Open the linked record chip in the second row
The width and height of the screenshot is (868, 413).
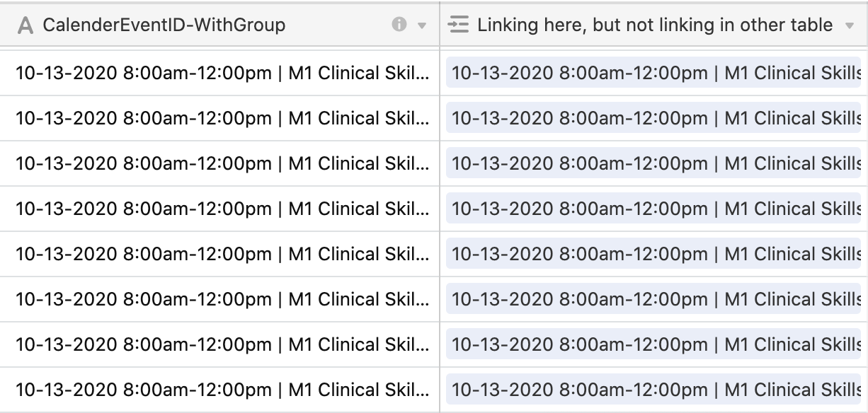coord(653,118)
